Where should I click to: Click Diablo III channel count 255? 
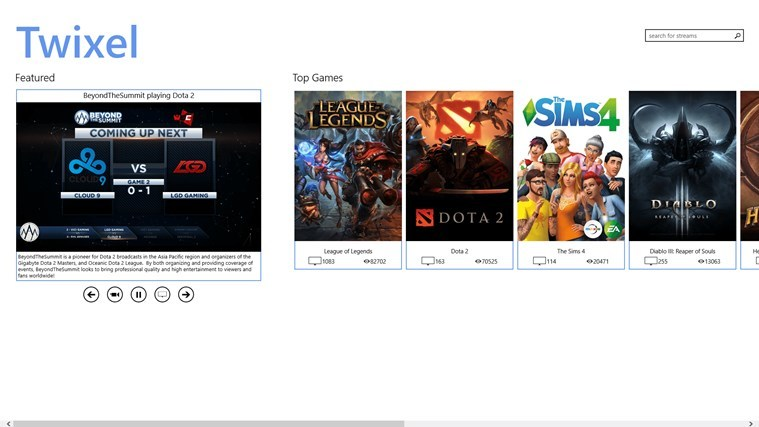point(663,261)
